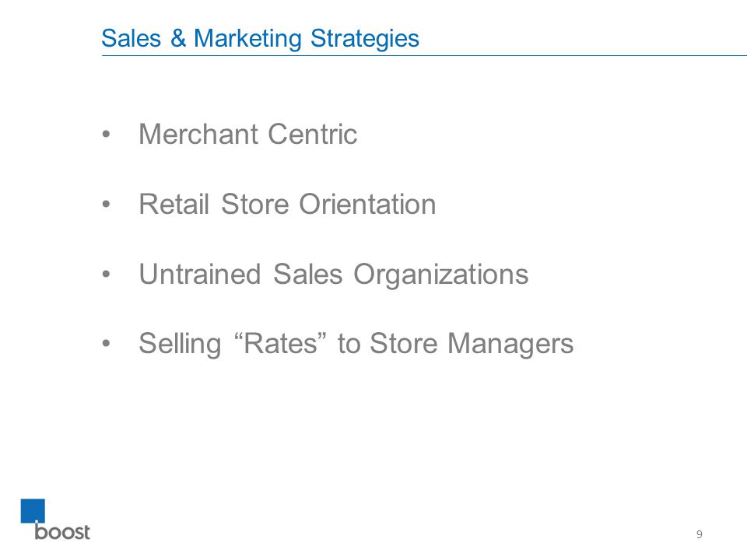The image size is (747, 560).
Task: Click the word "Managers" in last bullet
Action: click(510, 345)
